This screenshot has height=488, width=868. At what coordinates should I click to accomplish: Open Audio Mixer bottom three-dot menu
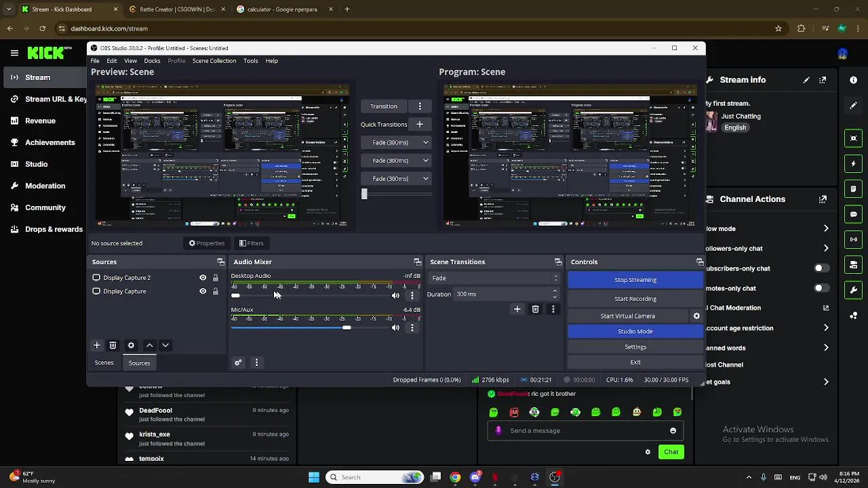(256, 363)
